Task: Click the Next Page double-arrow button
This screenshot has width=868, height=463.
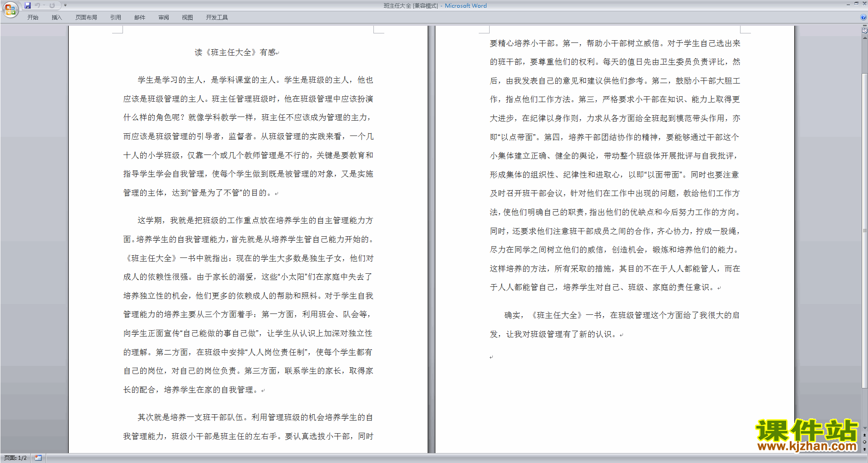Action: click(865, 449)
